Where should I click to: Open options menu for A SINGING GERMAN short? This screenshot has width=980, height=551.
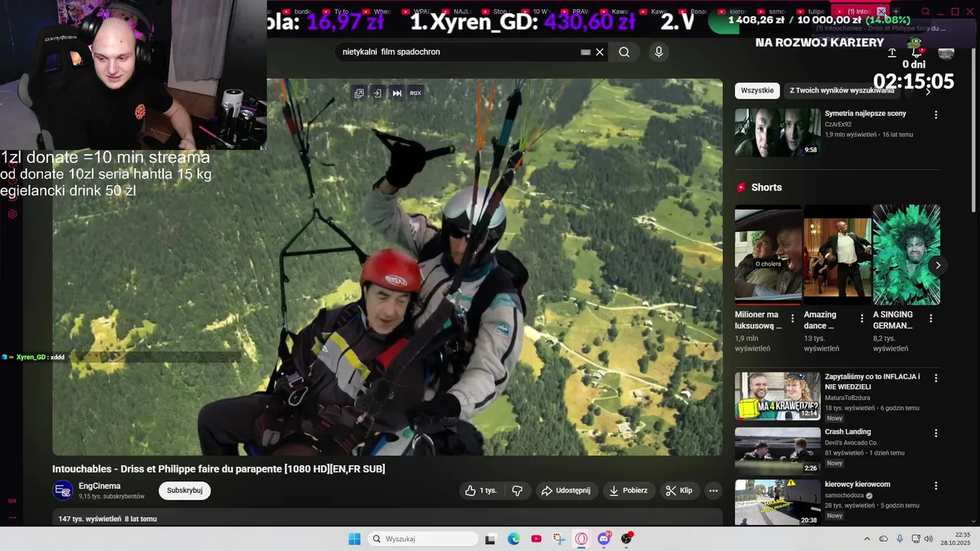(931, 318)
